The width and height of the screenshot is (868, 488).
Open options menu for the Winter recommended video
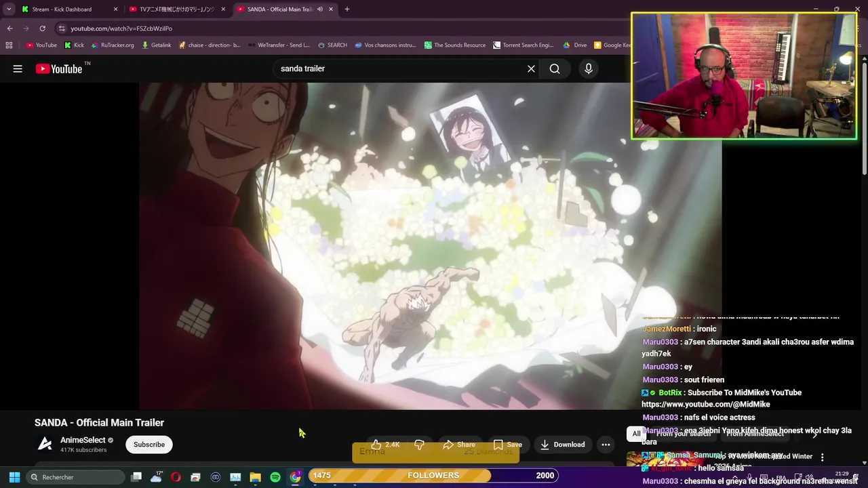pos(822,457)
